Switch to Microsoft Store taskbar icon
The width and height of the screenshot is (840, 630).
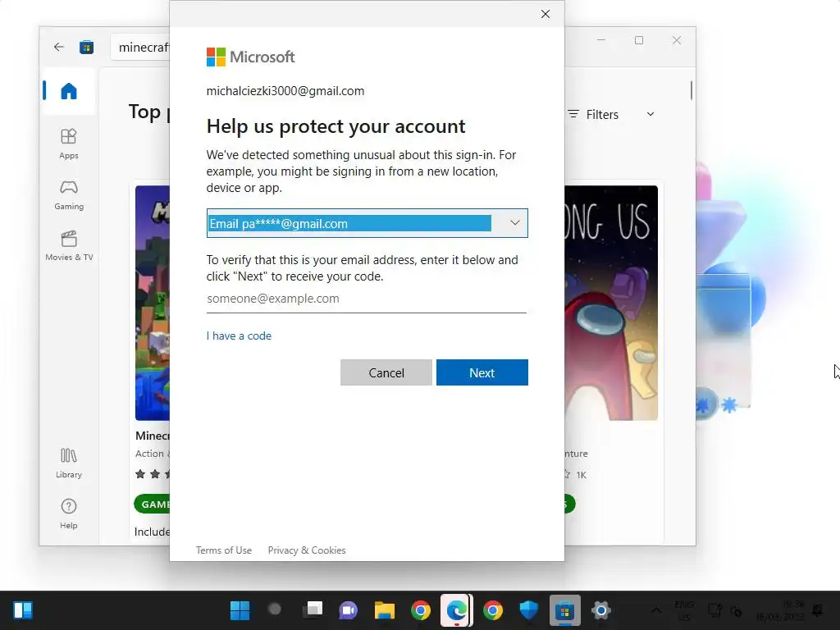pos(564,610)
